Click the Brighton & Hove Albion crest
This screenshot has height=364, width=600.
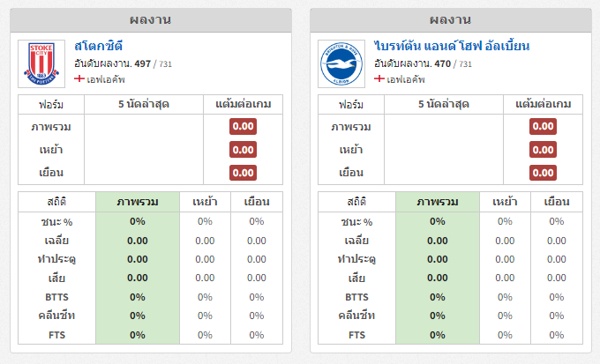click(x=341, y=63)
